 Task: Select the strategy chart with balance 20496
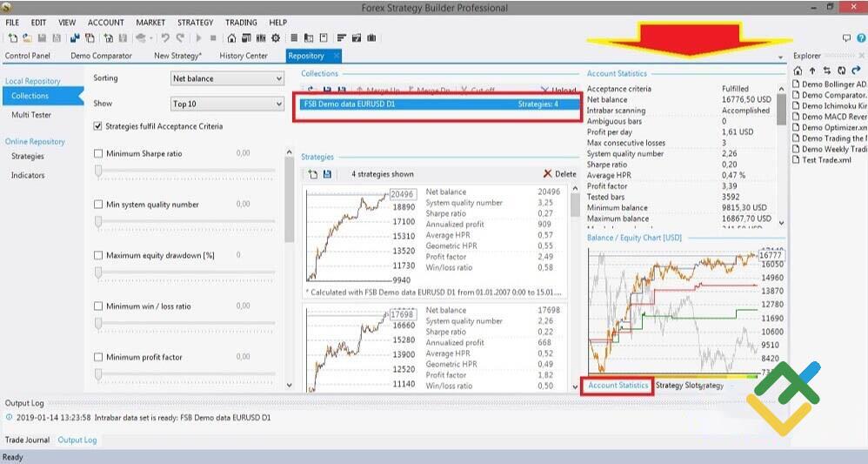(360, 236)
